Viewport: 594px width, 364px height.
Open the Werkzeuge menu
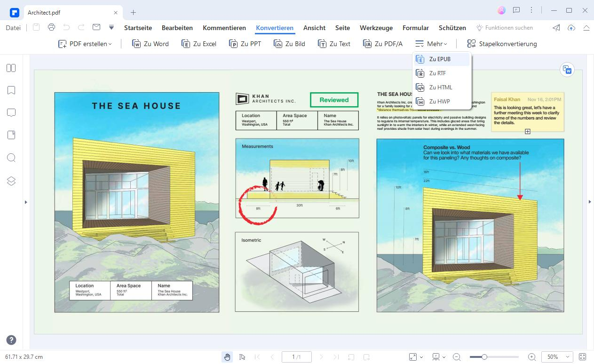pos(376,28)
